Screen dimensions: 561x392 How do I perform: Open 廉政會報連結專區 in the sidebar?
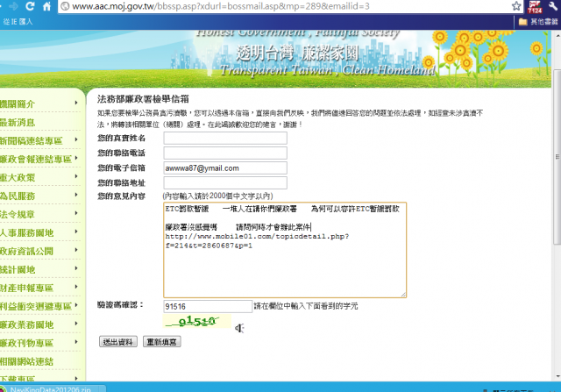click(x=36, y=160)
